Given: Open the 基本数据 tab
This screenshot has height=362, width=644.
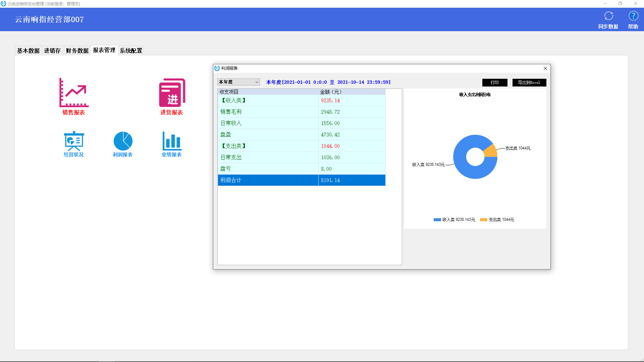Looking at the screenshot, I should tap(28, 50).
